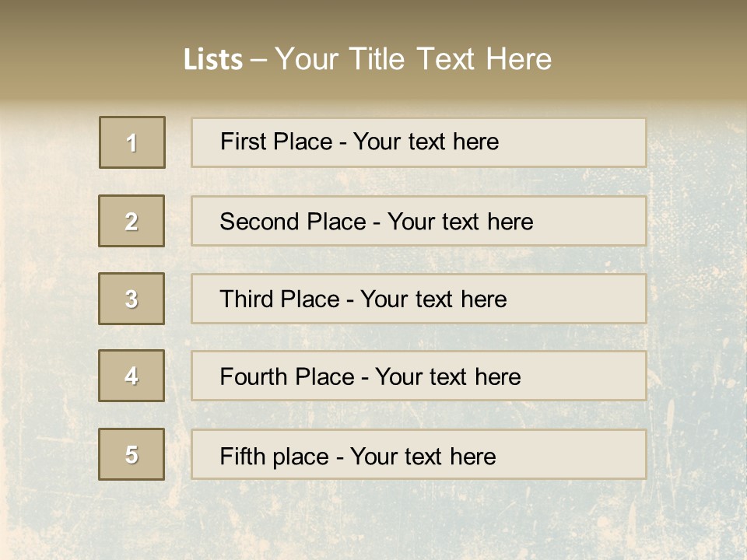Click the 'First Place - Your text here' box
Viewport: 747px width, 560px height.
pos(419,142)
